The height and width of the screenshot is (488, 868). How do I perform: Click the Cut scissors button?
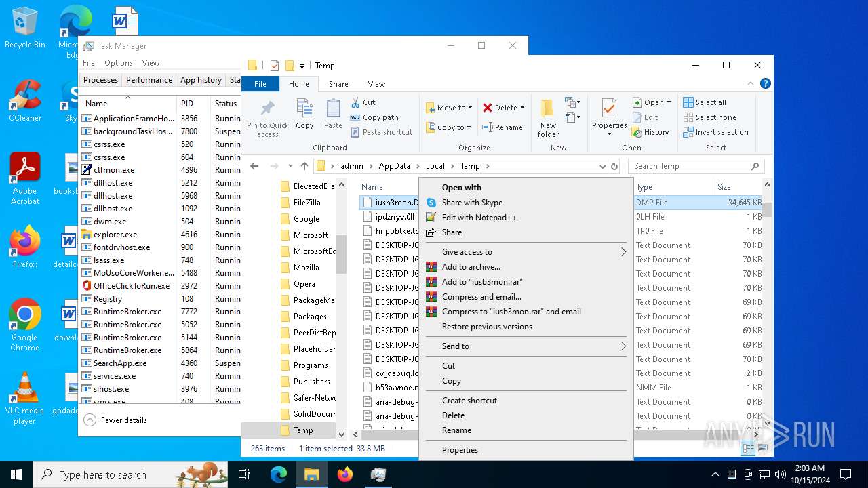363,102
